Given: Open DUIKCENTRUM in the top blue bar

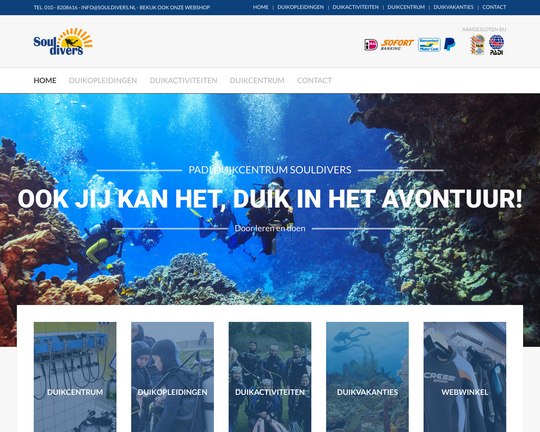Looking at the screenshot, I should tap(406, 7).
